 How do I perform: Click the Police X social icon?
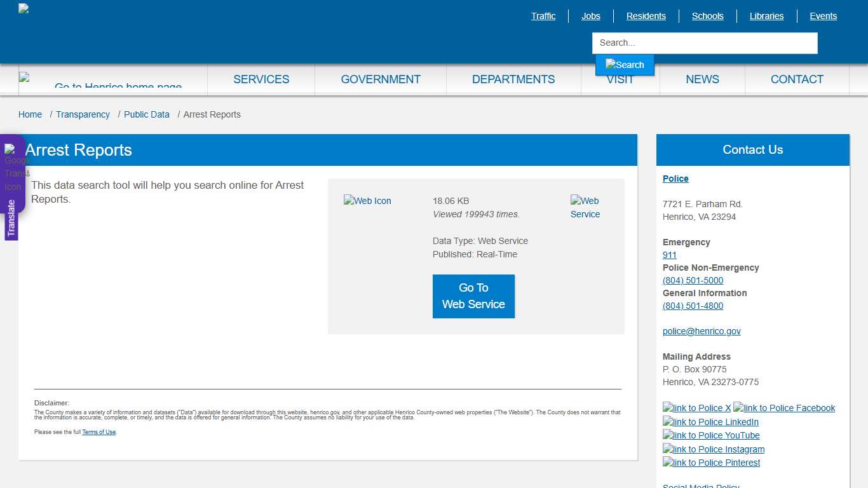click(x=696, y=408)
